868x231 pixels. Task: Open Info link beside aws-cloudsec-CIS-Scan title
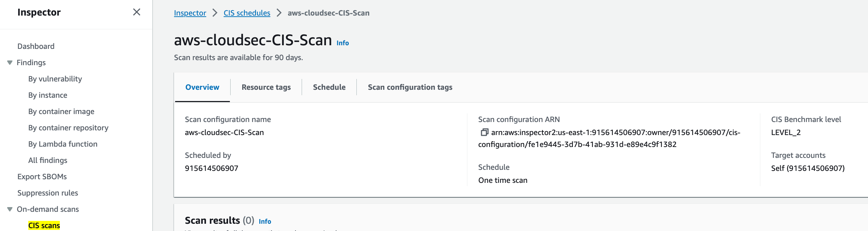343,43
